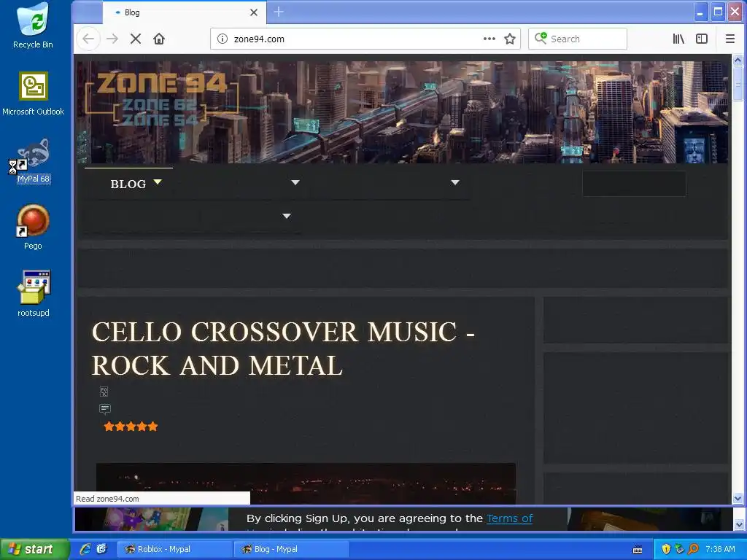
Task: Click the orange magnifier tray icon
Action: [x=693, y=549]
